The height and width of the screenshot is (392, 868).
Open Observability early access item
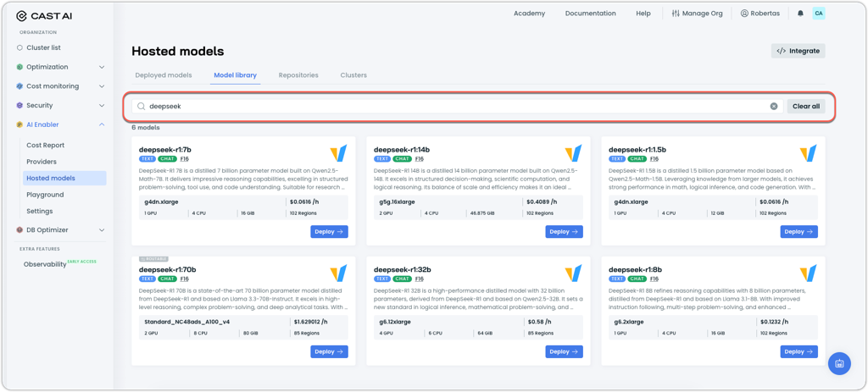click(60, 263)
